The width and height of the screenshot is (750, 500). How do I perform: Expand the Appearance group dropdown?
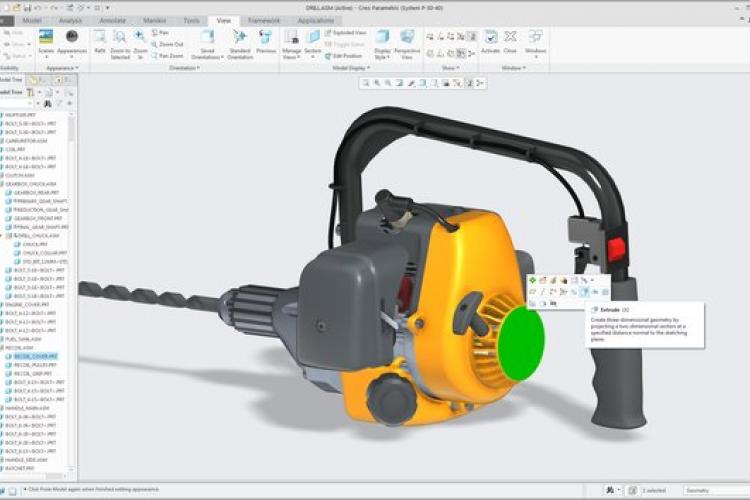click(63, 68)
